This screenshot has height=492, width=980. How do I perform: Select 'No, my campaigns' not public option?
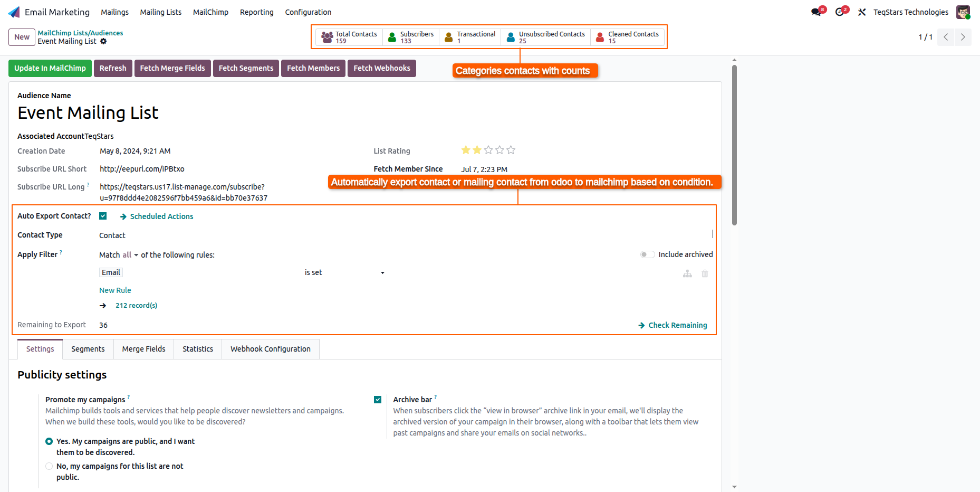tap(49, 466)
